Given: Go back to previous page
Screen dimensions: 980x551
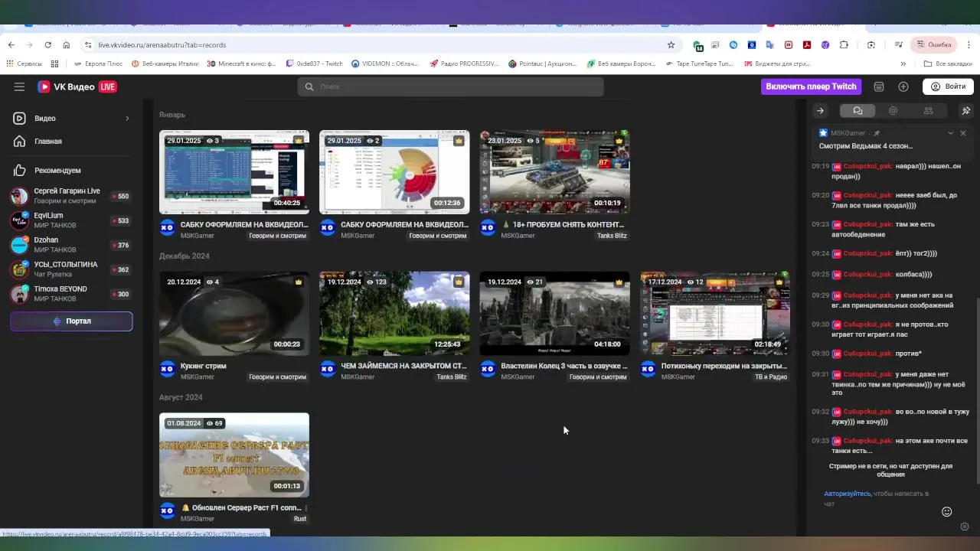Looking at the screenshot, I should pos(11,44).
